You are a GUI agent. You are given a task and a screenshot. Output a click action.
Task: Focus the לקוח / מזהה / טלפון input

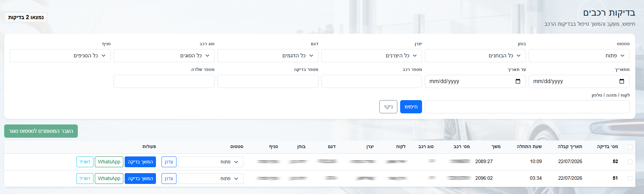[527, 107]
